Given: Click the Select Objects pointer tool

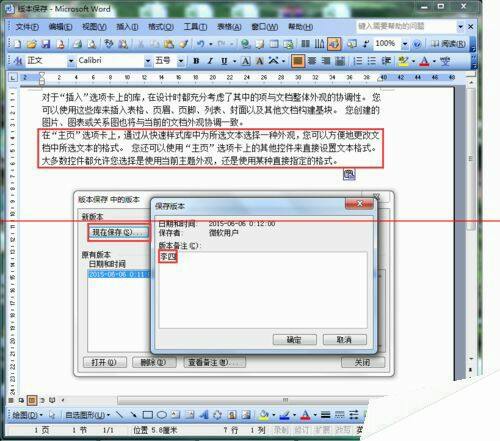Looking at the screenshot, I should 52,415.
